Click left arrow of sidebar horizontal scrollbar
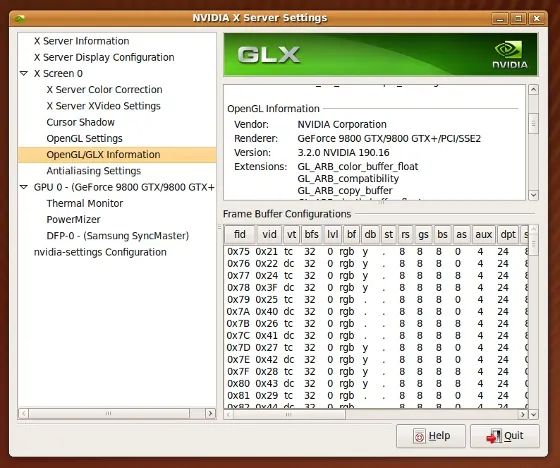Image resolution: width=560 pixels, height=468 pixels. [x=23, y=413]
